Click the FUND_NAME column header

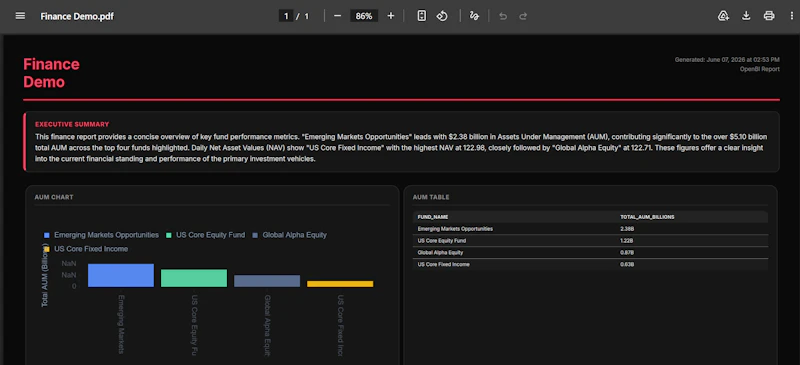click(x=433, y=217)
